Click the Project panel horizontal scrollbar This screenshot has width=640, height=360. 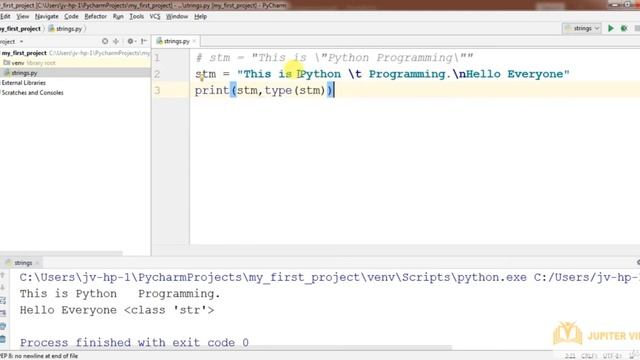coord(61,253)
